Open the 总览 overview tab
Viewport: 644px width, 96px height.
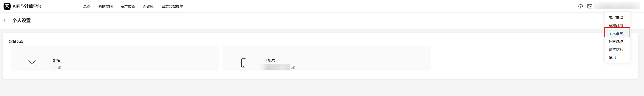tap(87, 6)
